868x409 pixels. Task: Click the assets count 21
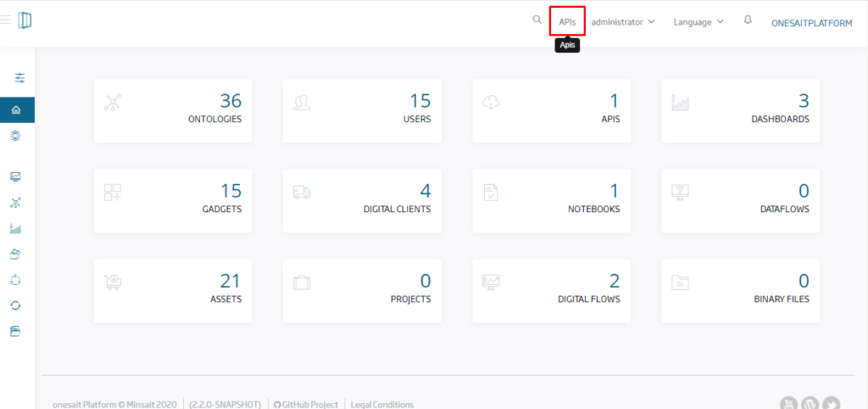click(231, 281)
